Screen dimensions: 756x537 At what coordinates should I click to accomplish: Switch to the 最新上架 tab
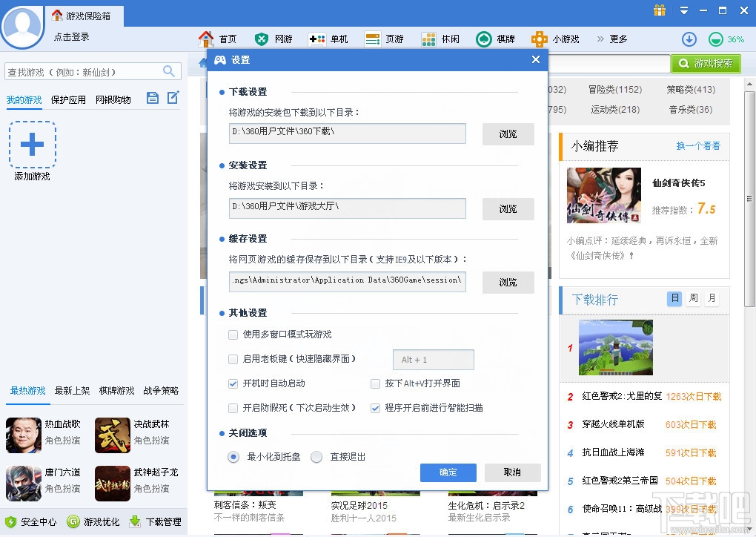click(x=72, y=391)
